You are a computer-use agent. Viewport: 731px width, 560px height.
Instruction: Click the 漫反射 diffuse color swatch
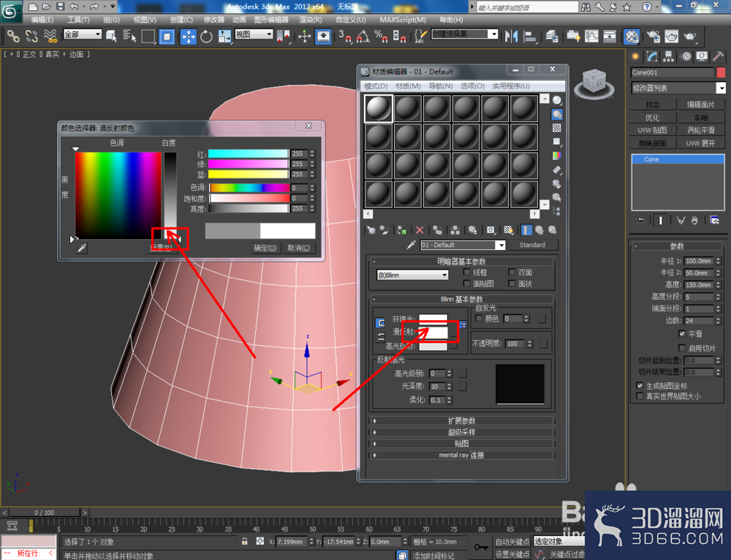[433, 332]
